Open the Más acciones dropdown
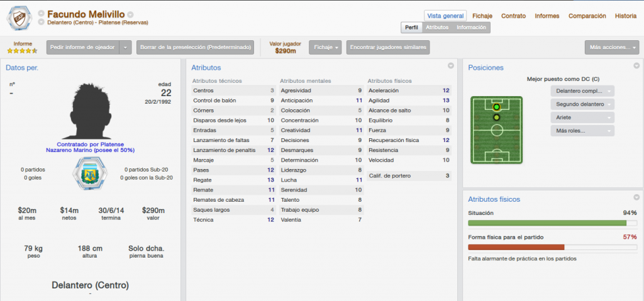This screenshot has width=644, height=301. click(611, 47)
